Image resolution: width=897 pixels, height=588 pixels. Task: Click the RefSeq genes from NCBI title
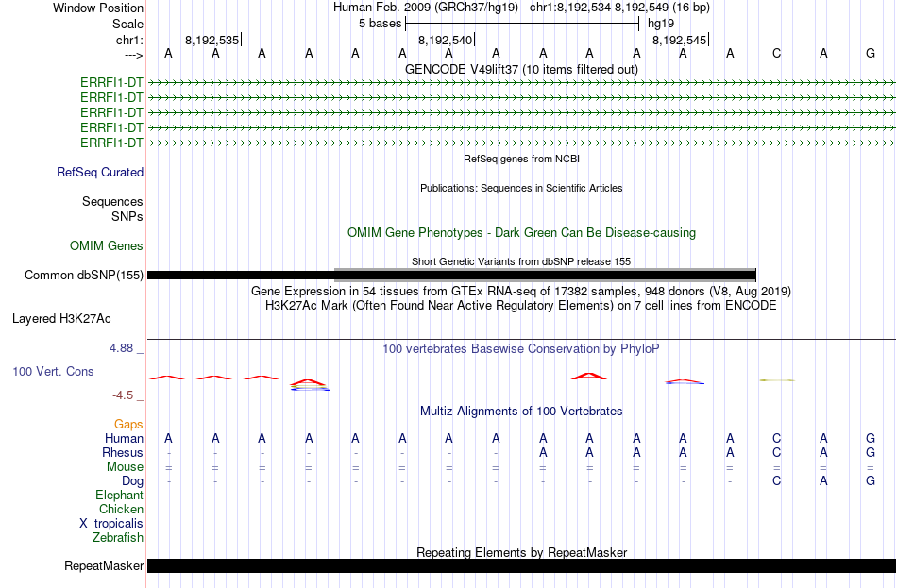point(522,159)
